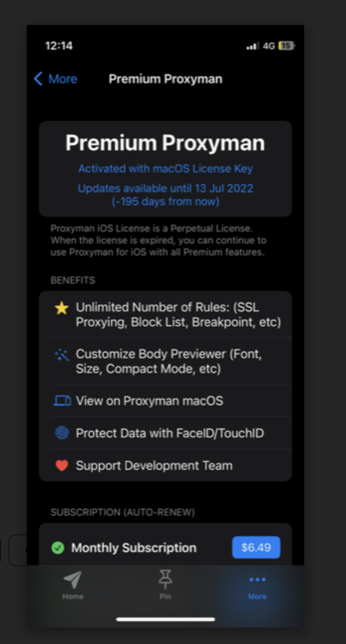This screenshot has width=346, height=644.
Task: Tap the Pin tab icon
Action: point(165,581)
